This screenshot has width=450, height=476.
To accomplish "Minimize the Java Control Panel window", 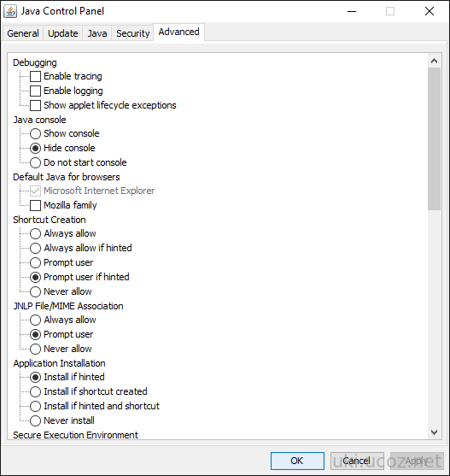I will click(352, 11).
